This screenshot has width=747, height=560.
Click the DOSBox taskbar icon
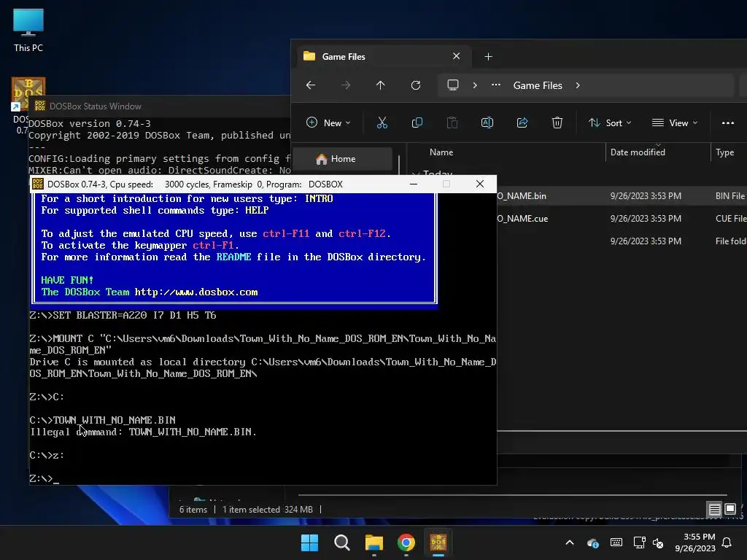click(x=438, y=542)
